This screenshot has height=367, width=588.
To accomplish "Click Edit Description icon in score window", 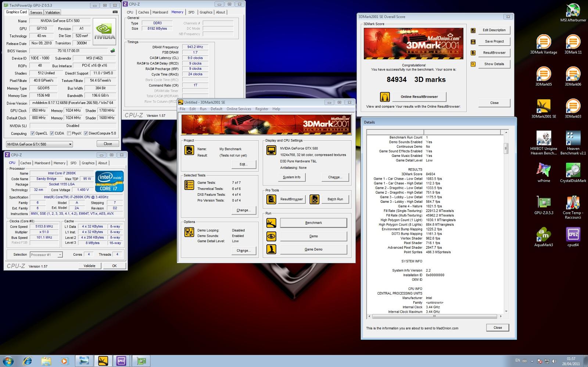I will point(473,30).
